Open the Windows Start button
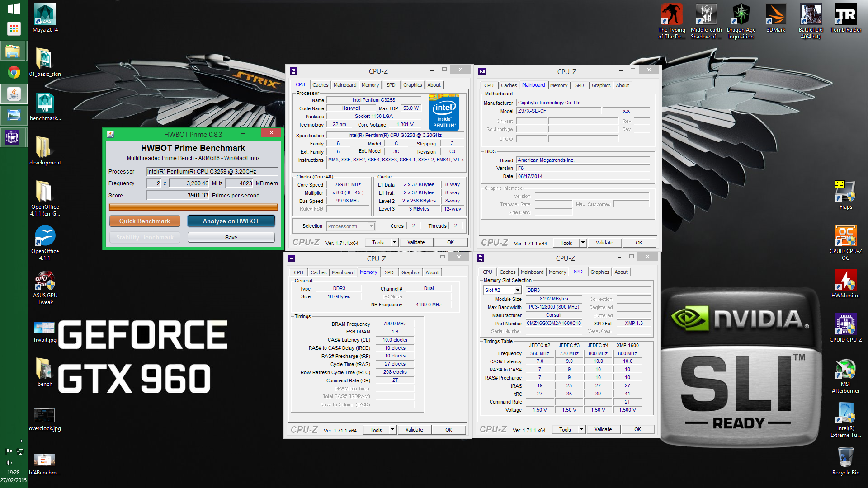The width and height of the screenshot is (868, 488). click(14, 8)
